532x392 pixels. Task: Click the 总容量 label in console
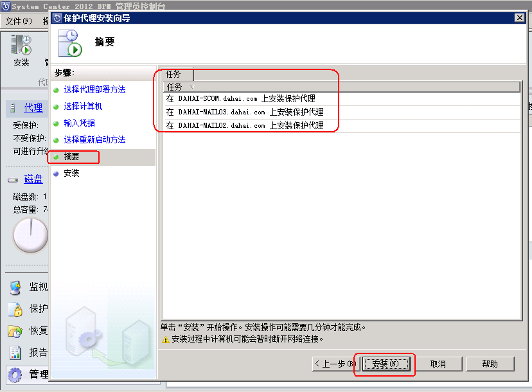coord(26,209)
